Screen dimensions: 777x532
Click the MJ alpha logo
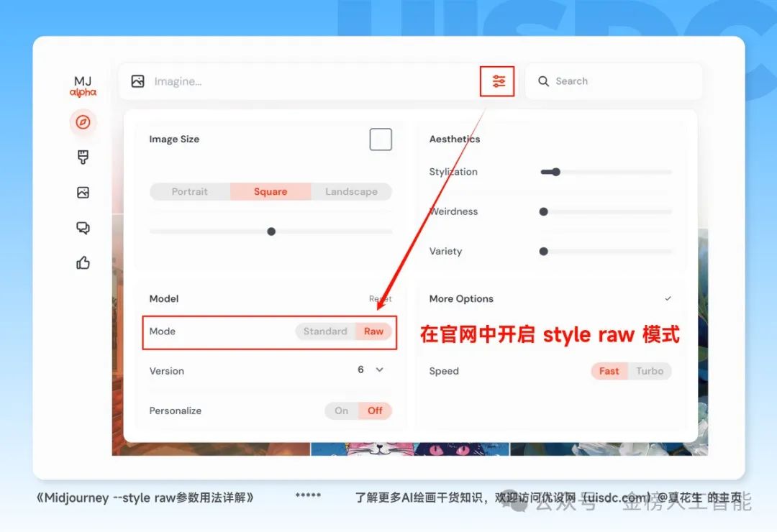click(83, 86)
